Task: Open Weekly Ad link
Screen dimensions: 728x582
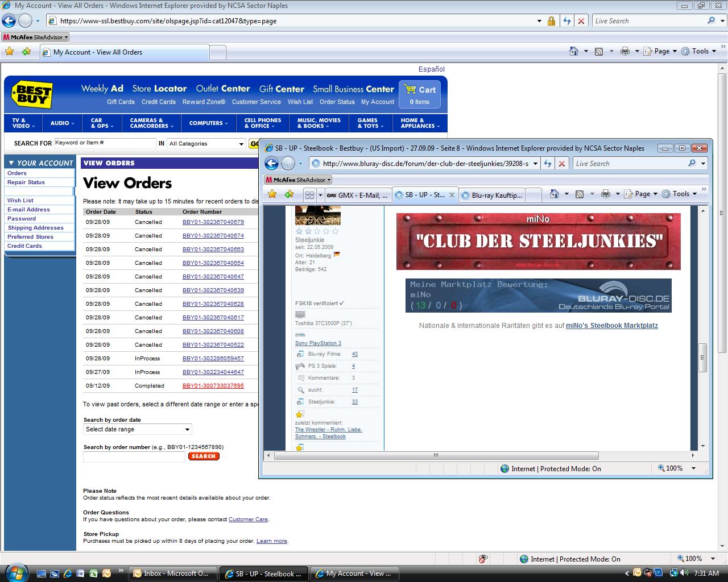Action: coord(102,89)
